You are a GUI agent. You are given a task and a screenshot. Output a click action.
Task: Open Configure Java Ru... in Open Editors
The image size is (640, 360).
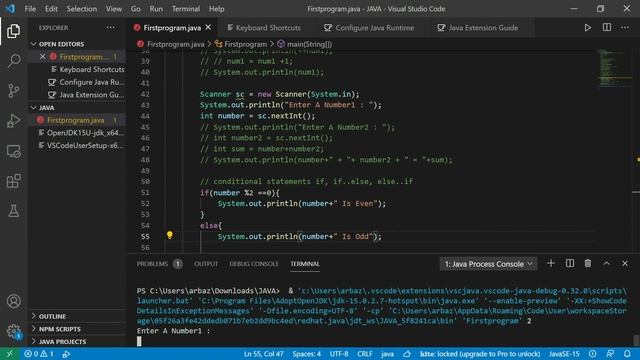pos(77,82)
